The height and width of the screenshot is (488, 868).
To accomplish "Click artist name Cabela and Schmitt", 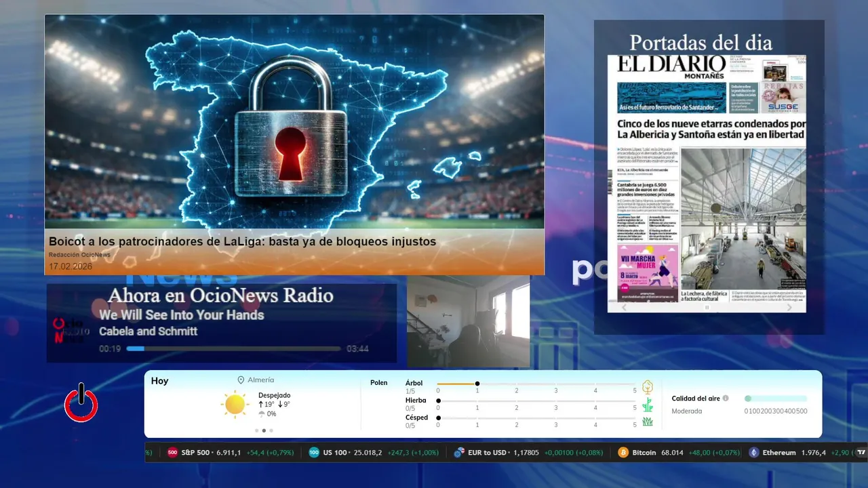I will point(148,331).
